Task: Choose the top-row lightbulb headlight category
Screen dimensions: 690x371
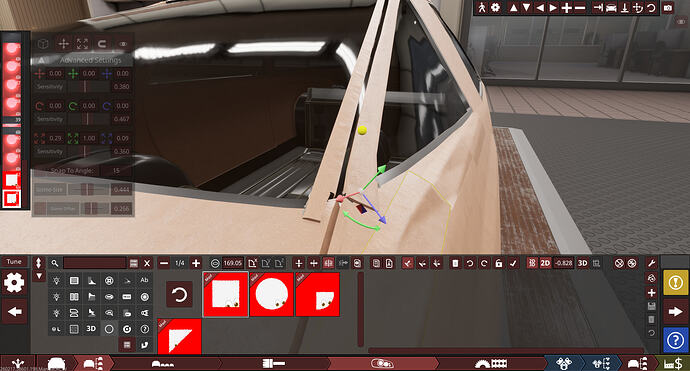Action: (56, 280)
